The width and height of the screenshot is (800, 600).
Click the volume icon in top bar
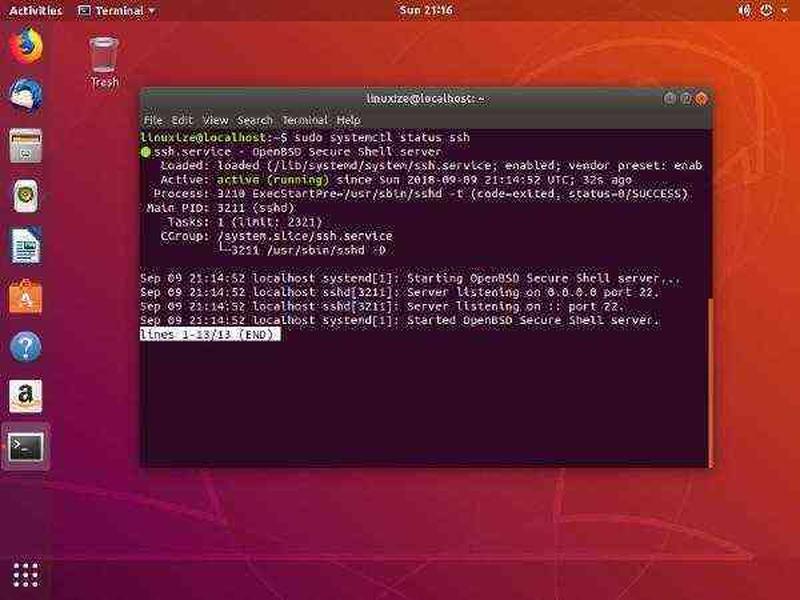pyautogui.click(x=744, y=10)
